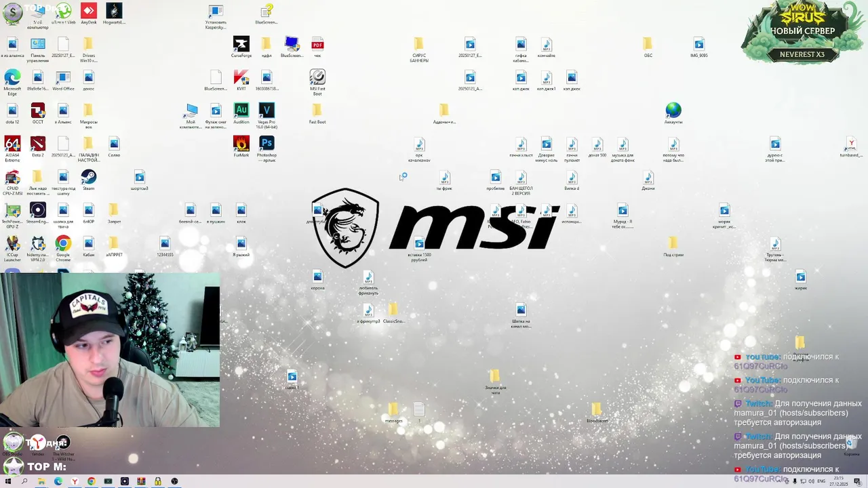This screenshot has height=488, width=868.
Task: Open the turnbased HTML file
Action: coord(851,146)
